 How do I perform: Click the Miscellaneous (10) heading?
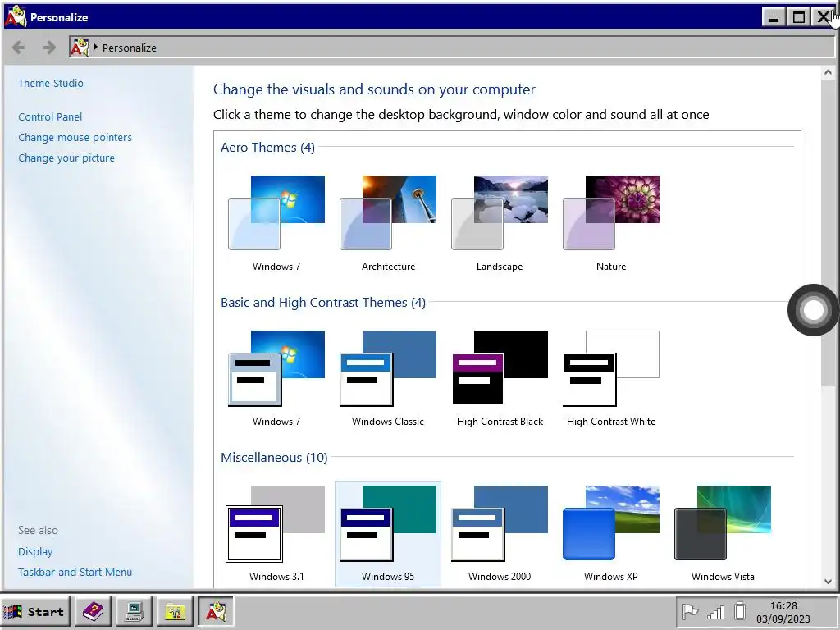274,458
